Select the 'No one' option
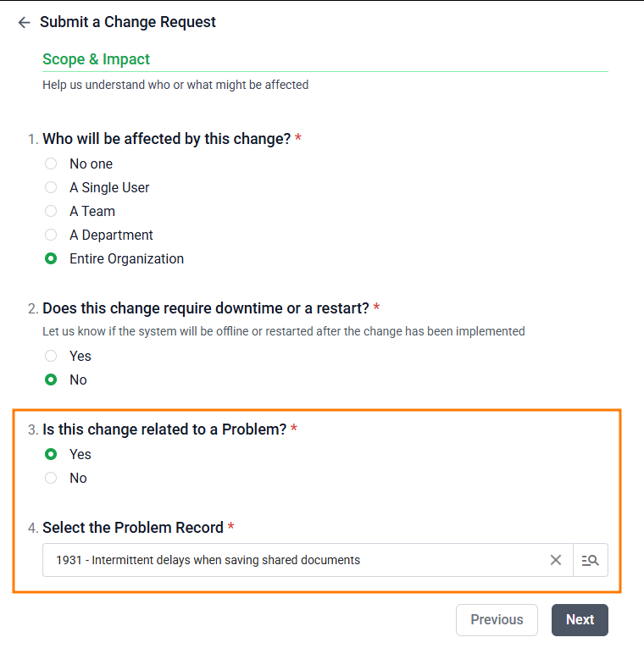The width and height of the screenshot is (644, 665). 51,163
